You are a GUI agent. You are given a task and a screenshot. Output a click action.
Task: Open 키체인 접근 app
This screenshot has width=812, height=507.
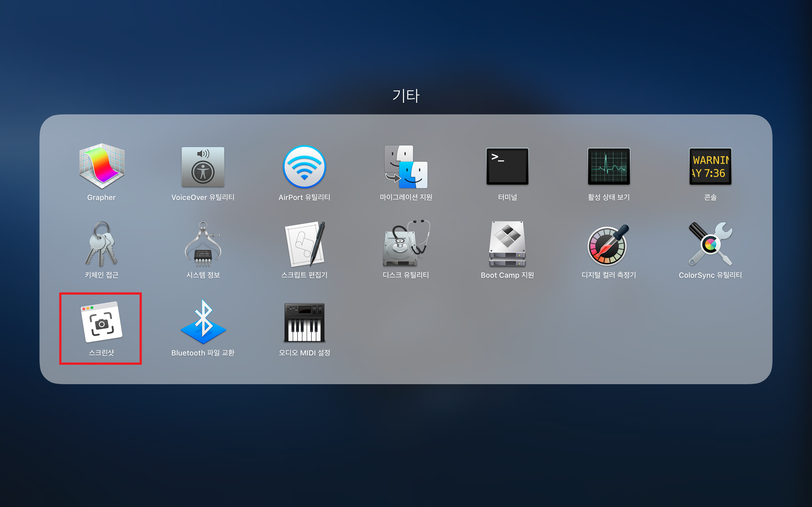[x=101, y=244]
